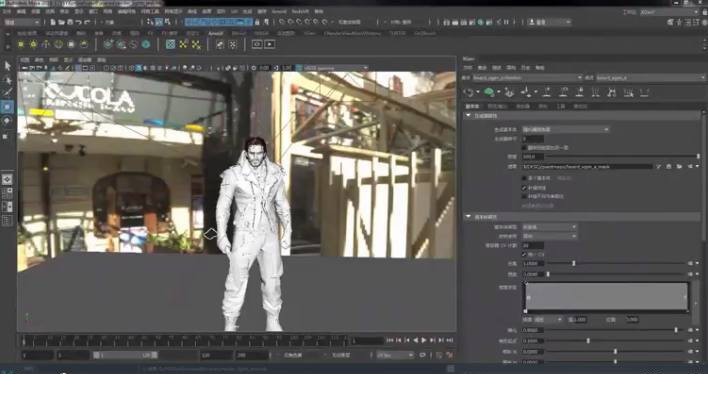Image resolution: width=708 pixels, height=397 pixels.
Task: Open the playback frame-rate dropdown
Action: pyautogui.click(x=395, y=355)
